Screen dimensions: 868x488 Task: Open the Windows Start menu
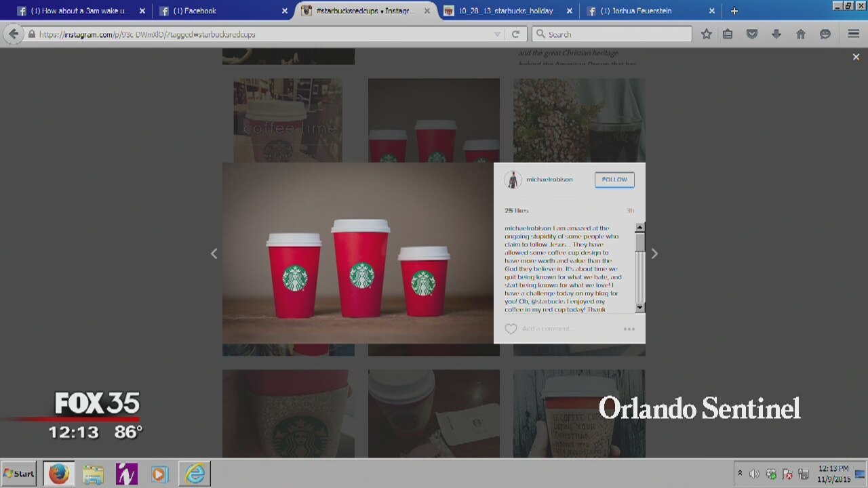coord(19,474)
